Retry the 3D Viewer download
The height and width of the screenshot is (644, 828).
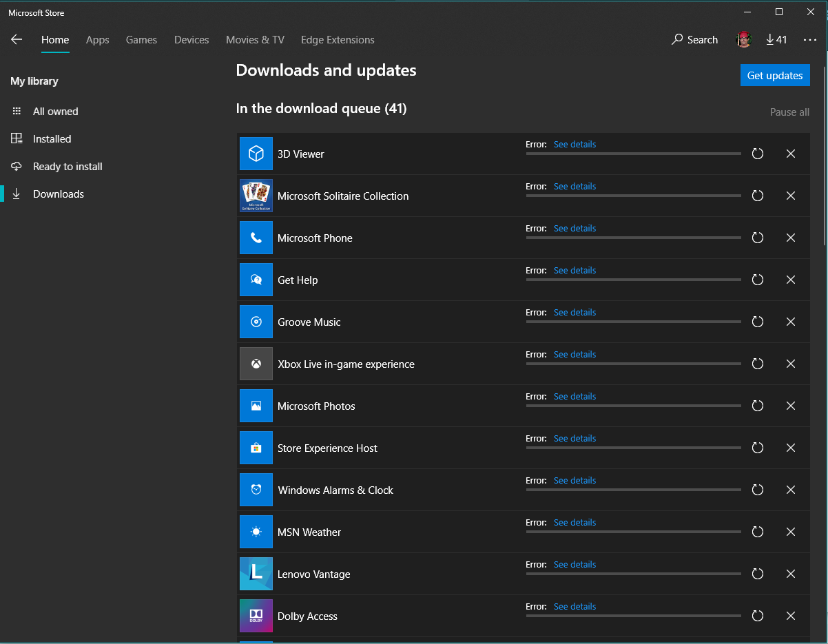[x=758, y=154]
